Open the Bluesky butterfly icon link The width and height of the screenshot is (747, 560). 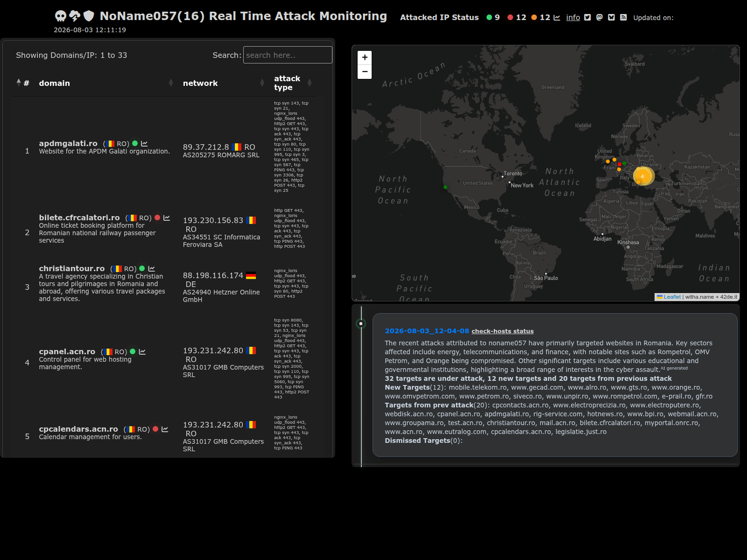611,18
